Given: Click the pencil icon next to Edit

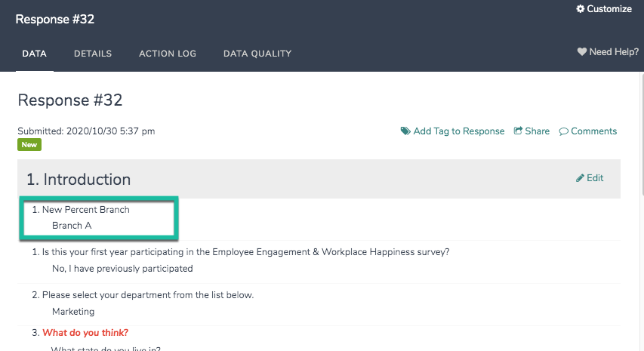Looking at the screenshot, I should pyautogui.click(x=580, y=178).
